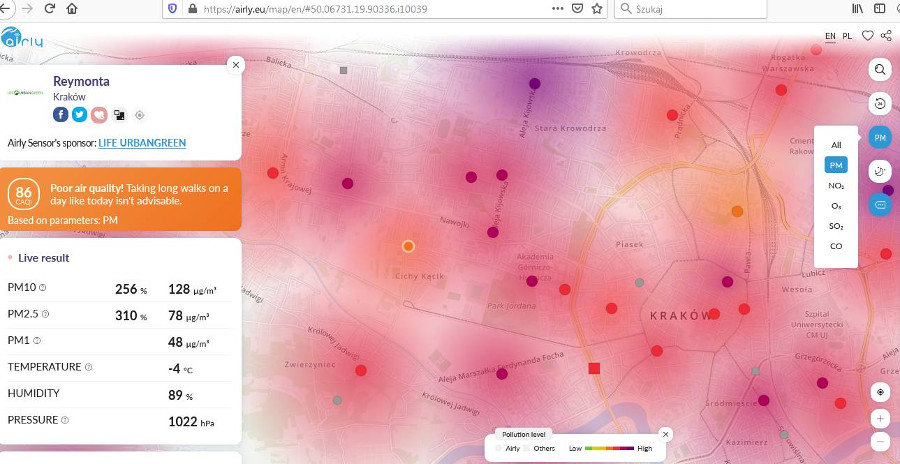This screenshot has width=900, height=464.
Task: Bookmark this page with the star
Action: pyautogui.click(x=597, y=9)
